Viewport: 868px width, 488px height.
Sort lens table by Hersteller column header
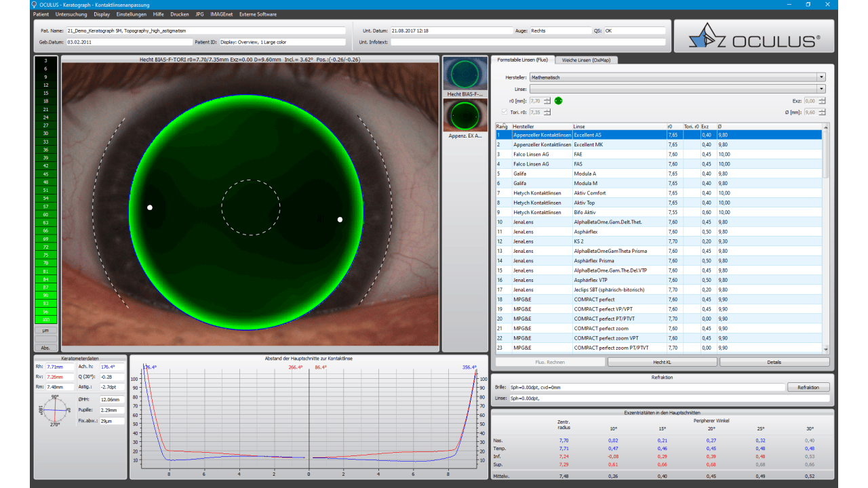(541, 126)
